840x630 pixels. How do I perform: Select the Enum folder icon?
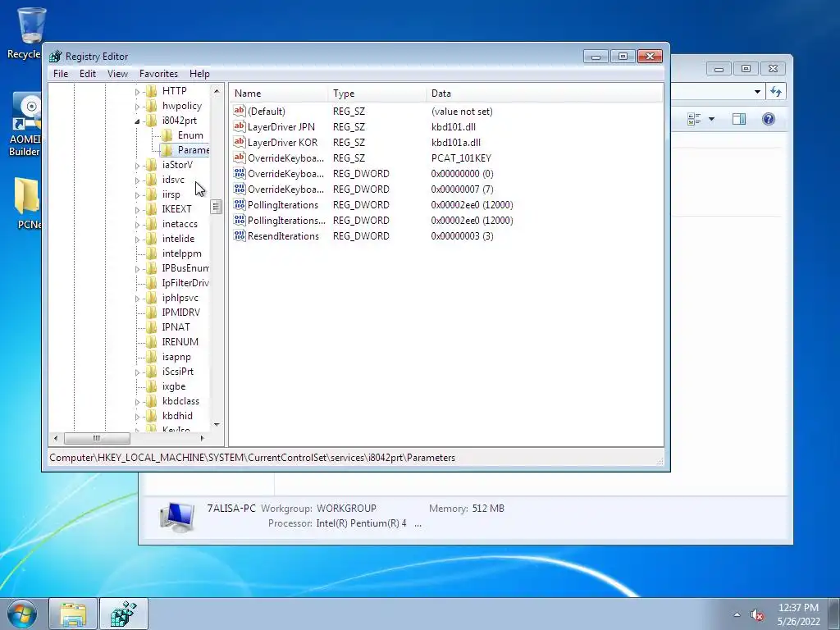167,135
